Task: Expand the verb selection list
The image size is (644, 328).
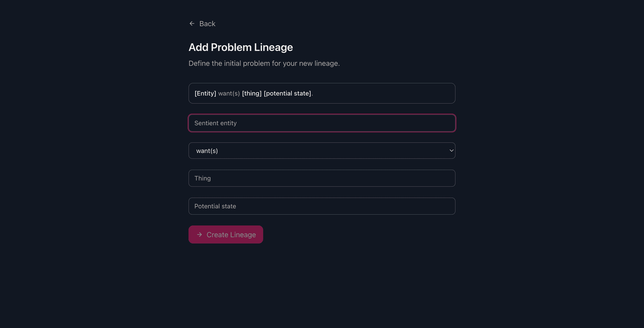Action: [322, 150]
